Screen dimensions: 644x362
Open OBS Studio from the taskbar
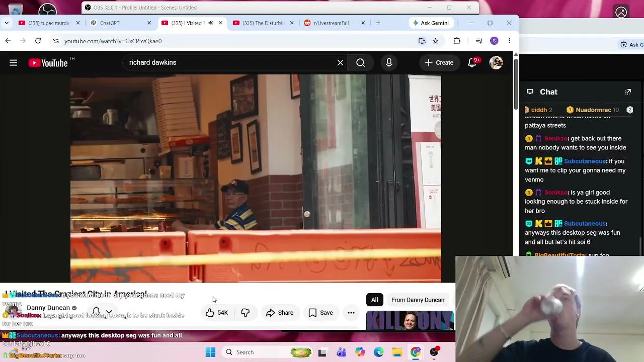click(x=434, y=352)
